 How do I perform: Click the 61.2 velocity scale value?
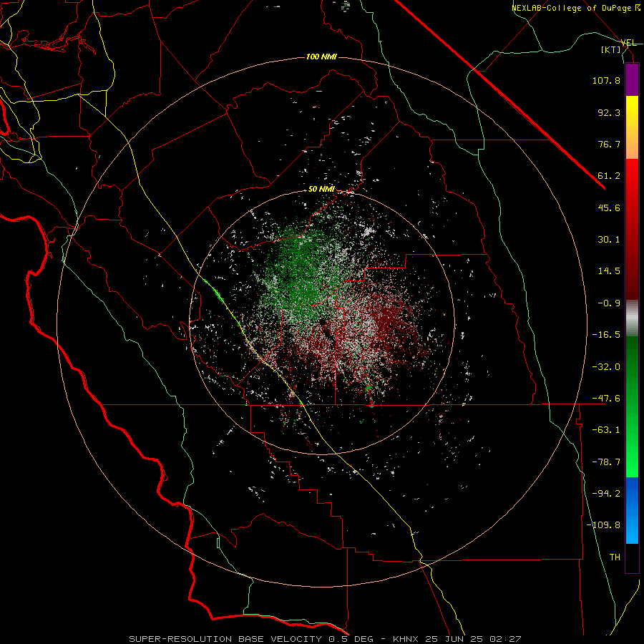click(x=609, y=176)
